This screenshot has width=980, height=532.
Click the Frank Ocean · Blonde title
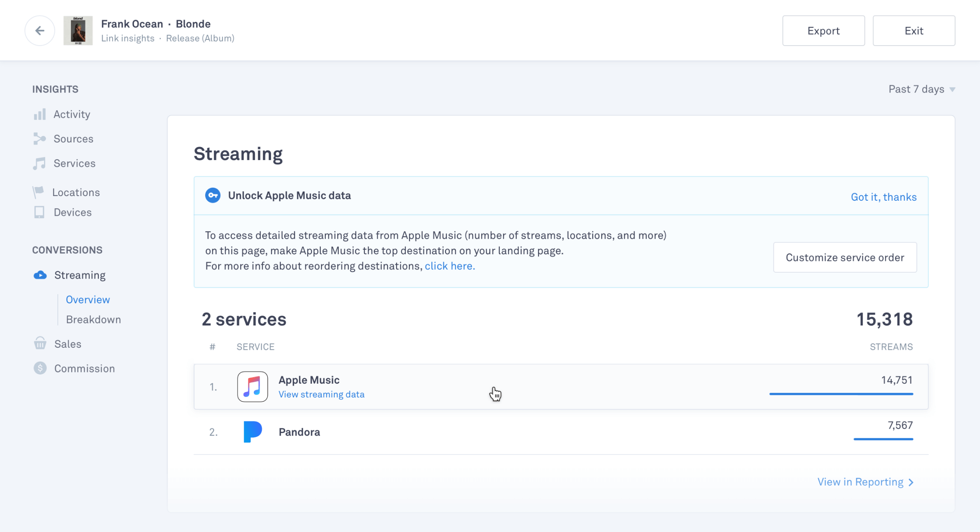(x=156, y=24)
